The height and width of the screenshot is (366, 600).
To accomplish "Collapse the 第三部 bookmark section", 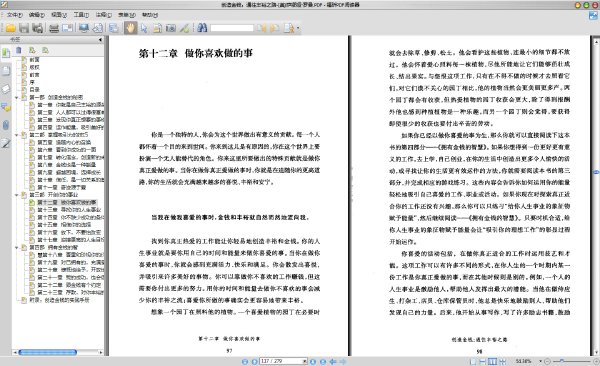I will click(17, 195).
